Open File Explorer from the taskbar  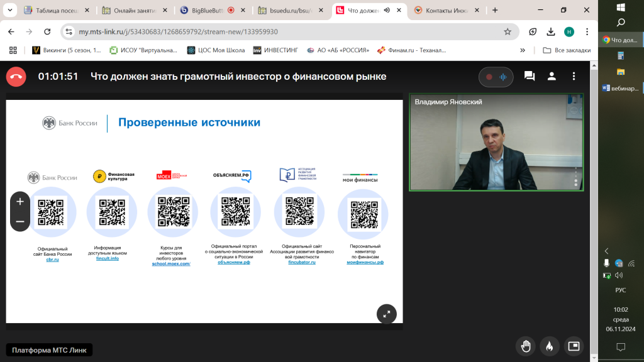[x=621, y=72]
